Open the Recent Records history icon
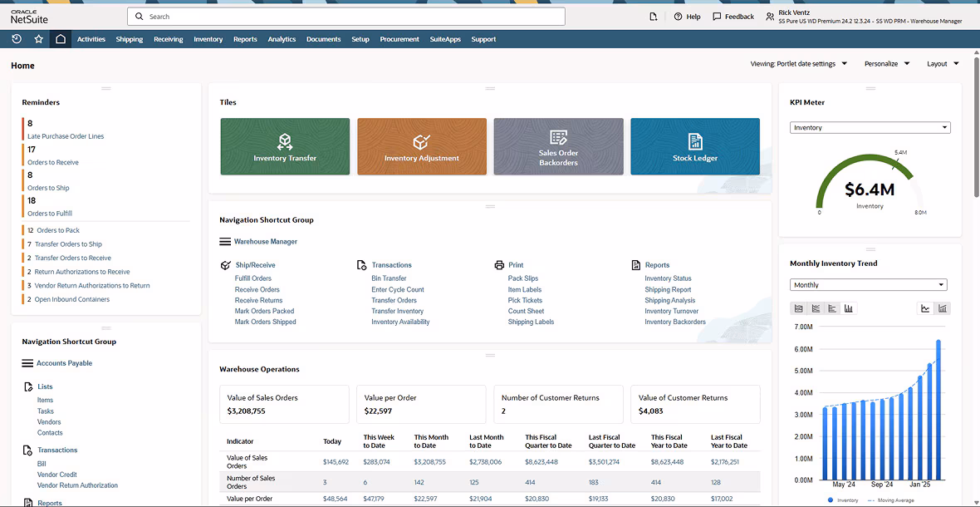The width and height of the screenshot is (980, 507). 17,39
